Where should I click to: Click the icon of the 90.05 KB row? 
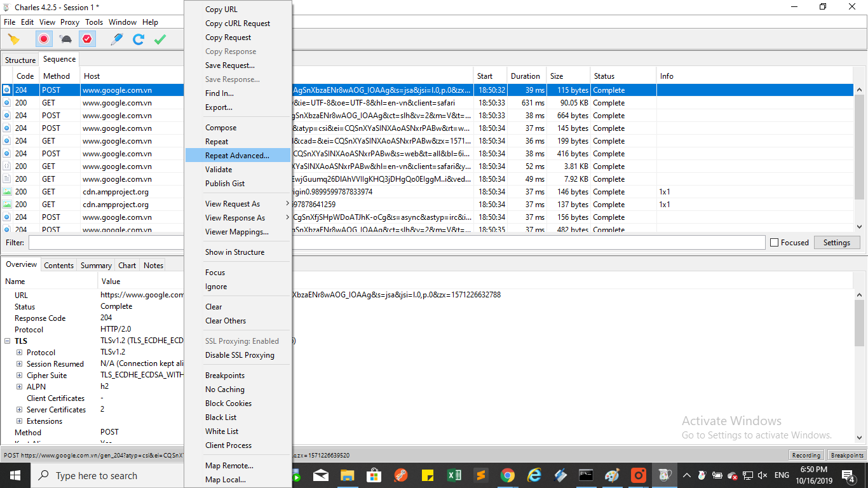tap(7, 103)
